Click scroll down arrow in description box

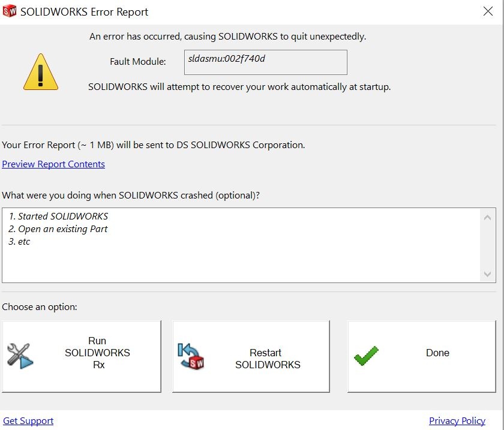click(x=488, y=273)
